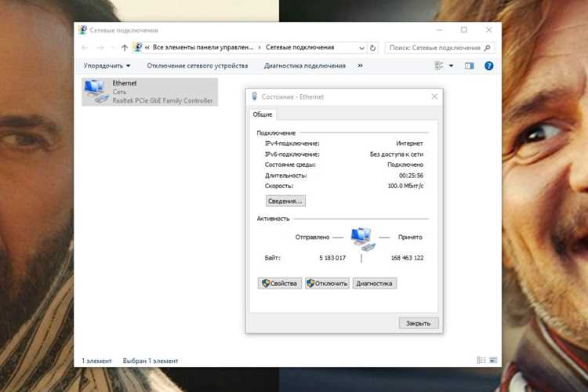Open the Упорядочить dropdown menu
Viewport: 588px width, 392px height.
tap(107, 66)
